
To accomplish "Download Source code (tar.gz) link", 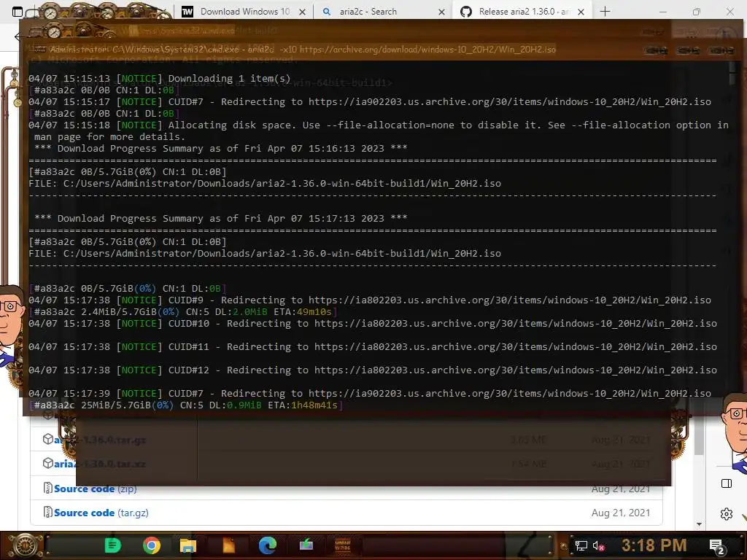I will [101, 513].
